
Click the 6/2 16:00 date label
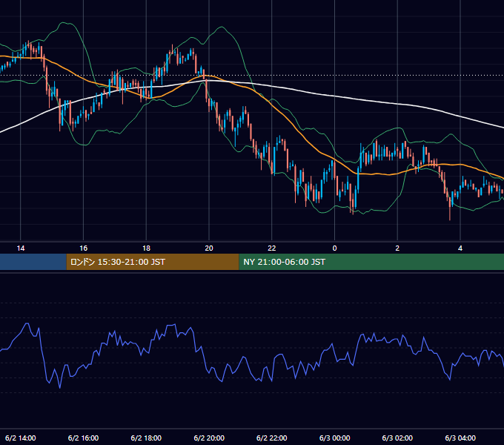[83, 438]
